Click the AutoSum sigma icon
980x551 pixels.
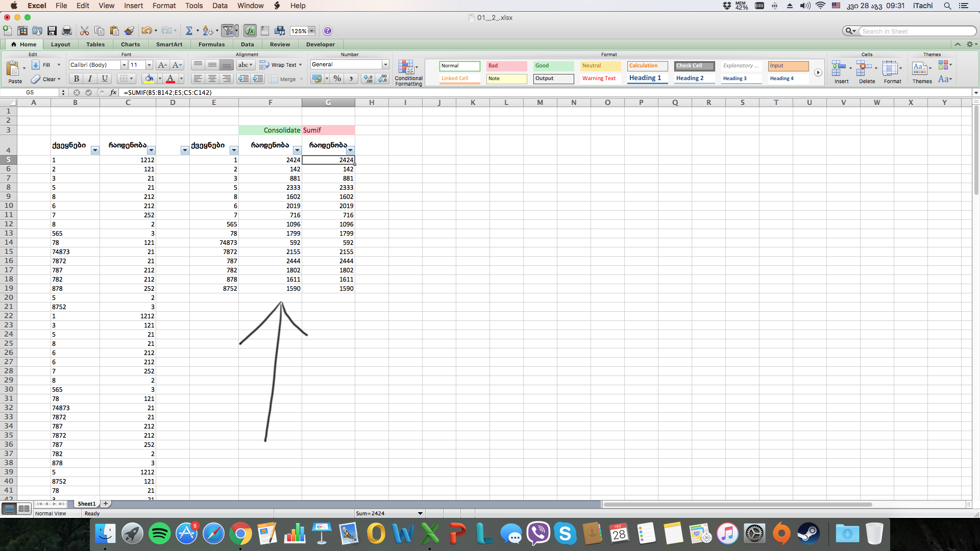(x=189, y=31)
